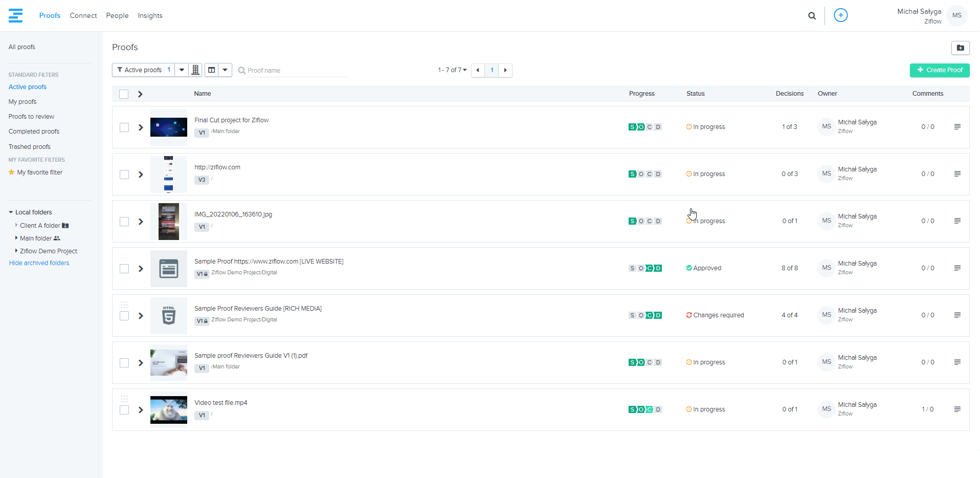
Task: Click the Create Proof button
Action: (940, 70)
